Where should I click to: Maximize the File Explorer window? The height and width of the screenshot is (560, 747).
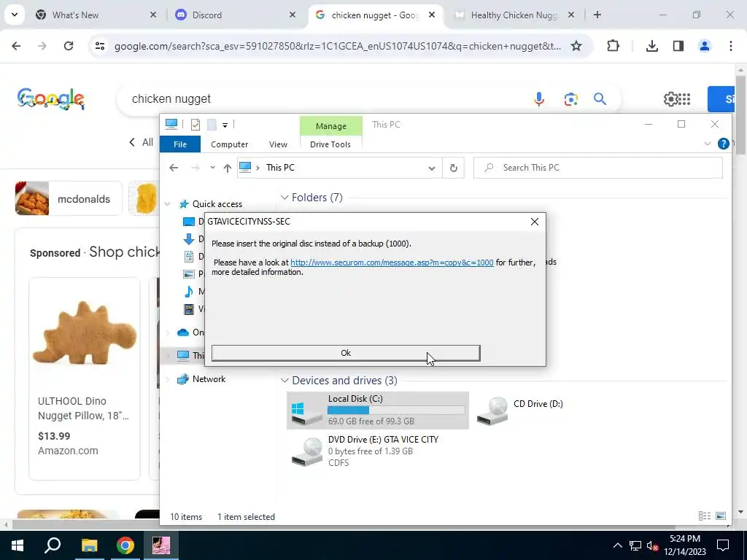click(x=681, y=124)
